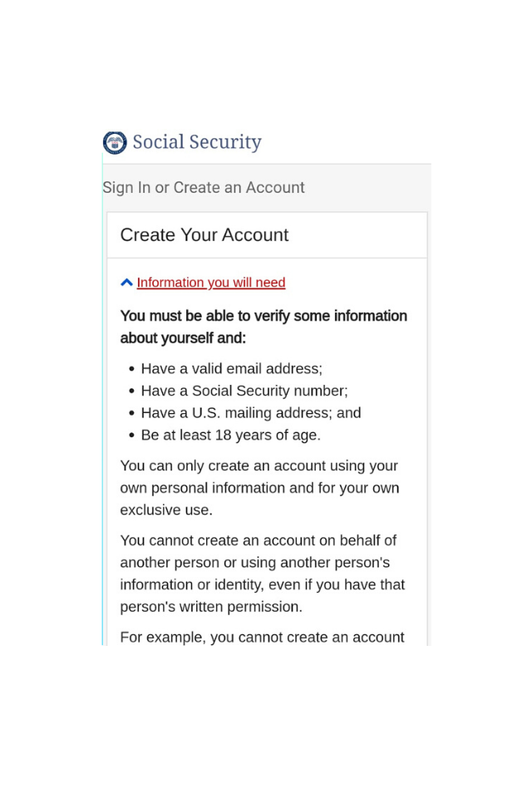Select the "Create Your Account" panel title
Screen dimensions: 532x798
(x=204, y=235)
